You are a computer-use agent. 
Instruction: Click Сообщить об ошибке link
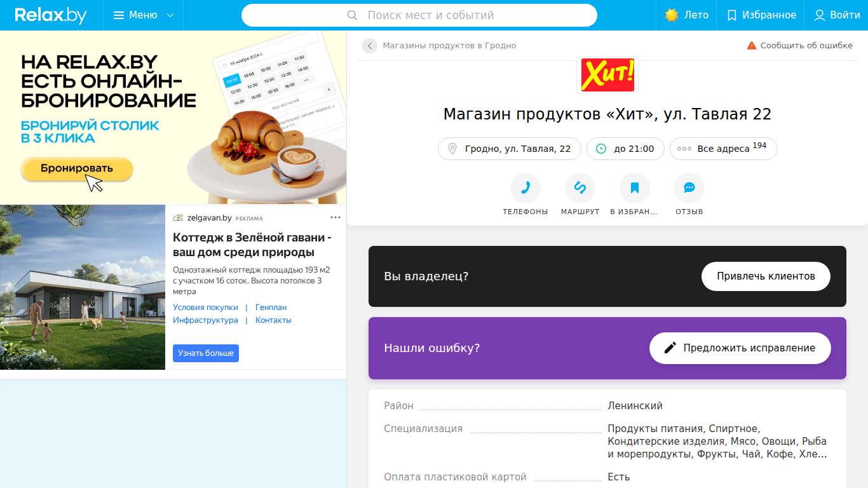coord(806,46)
